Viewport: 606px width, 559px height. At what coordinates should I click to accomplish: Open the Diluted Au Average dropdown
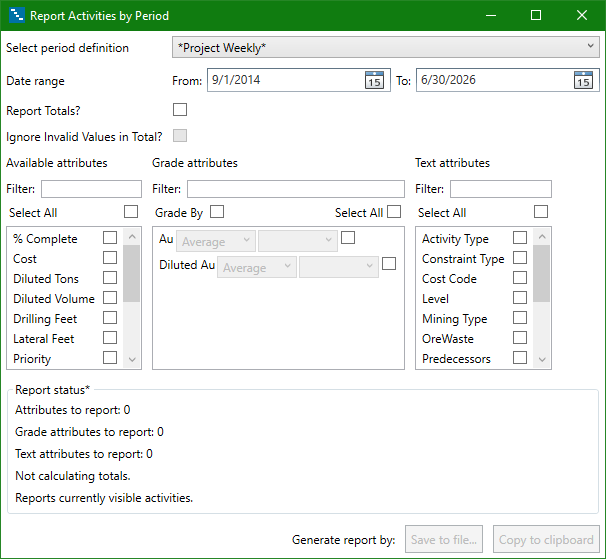258,267
